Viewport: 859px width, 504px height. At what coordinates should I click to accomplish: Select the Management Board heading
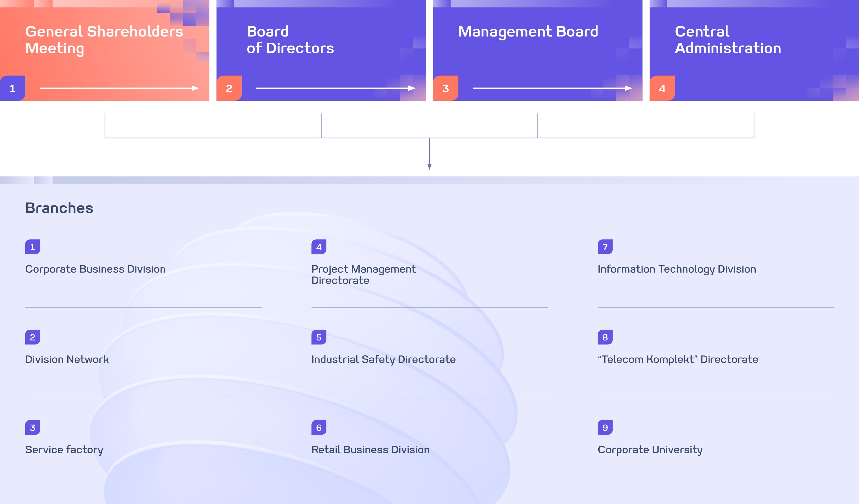click(x=528, y=32)
